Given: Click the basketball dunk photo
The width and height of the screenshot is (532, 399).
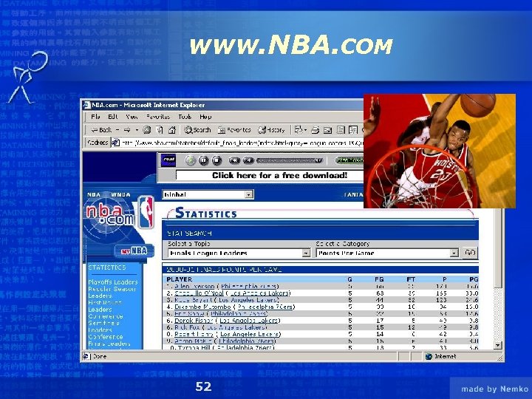Looking at the screenshot, I should pos(440,151).
